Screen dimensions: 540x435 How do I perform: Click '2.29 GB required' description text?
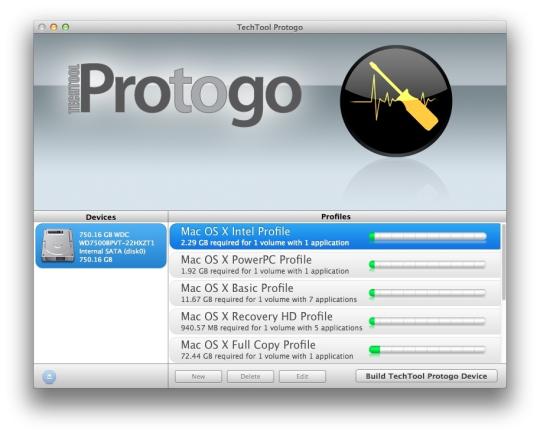(265, 243)
